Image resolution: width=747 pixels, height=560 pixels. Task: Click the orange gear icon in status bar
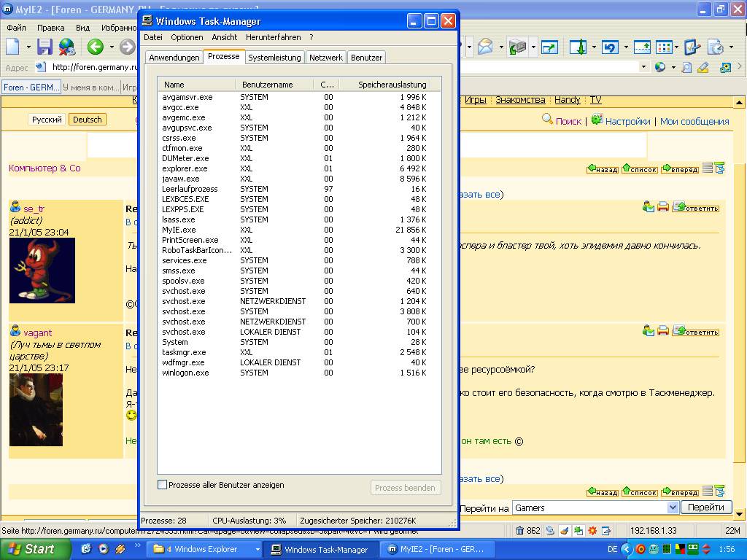[592, 531]
